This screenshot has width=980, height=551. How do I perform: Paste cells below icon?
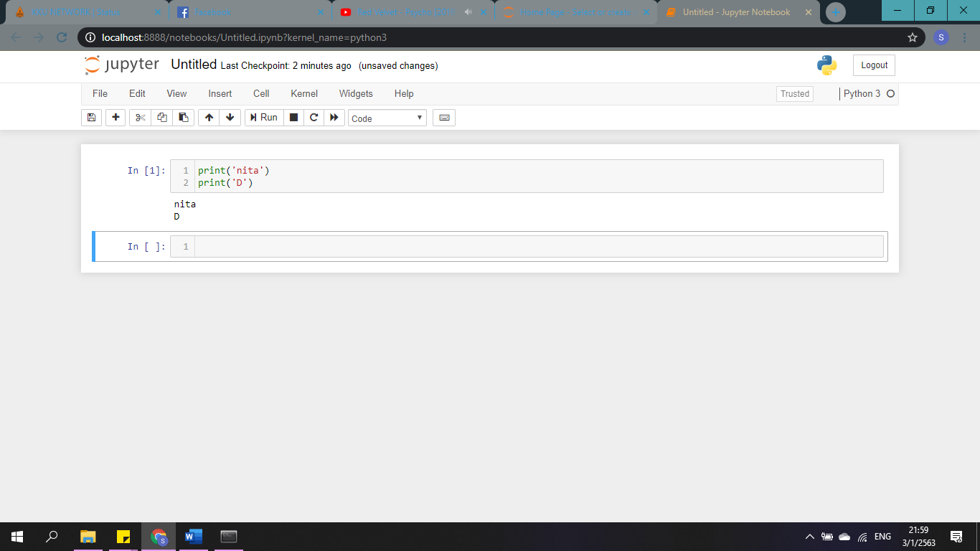pos(183,118)
